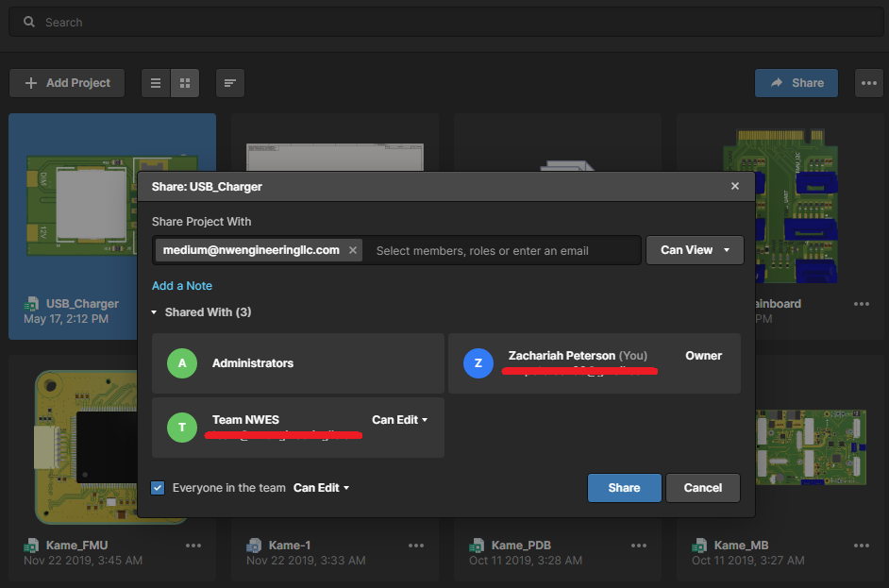Select the Administrators avatar icon

pyautogui.click(x=182, y=362)
